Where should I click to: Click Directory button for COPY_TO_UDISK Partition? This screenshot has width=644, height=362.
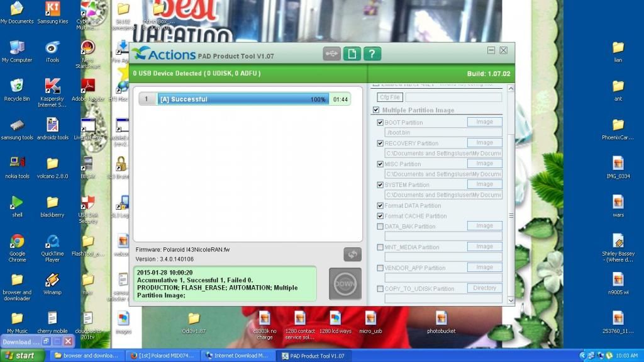pos(485,288)
